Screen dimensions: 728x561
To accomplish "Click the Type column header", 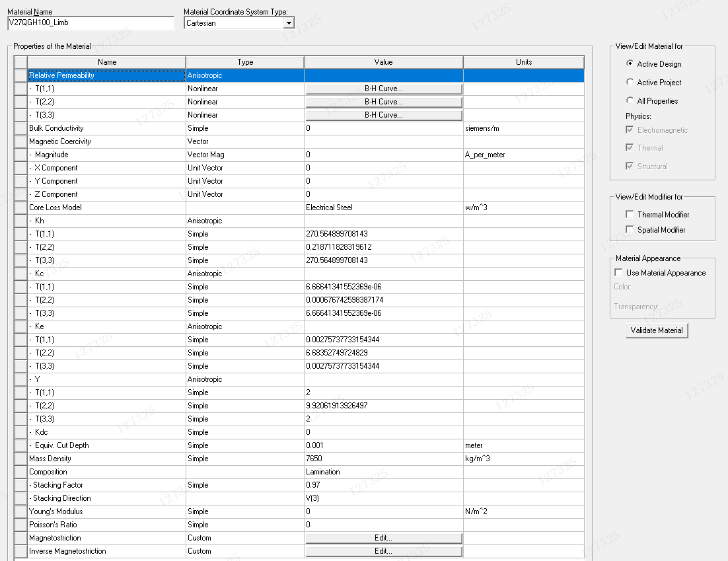I will pos(245,62).
